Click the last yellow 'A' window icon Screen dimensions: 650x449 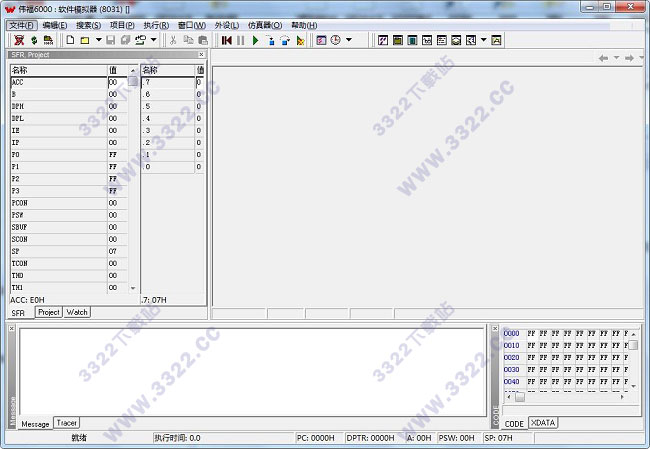coord(496,40)
